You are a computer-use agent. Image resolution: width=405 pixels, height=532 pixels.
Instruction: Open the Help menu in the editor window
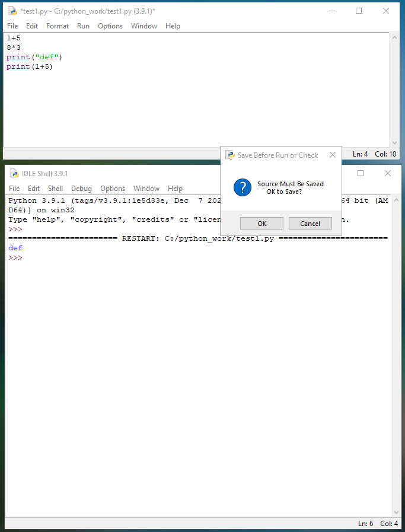coord(173,26)
